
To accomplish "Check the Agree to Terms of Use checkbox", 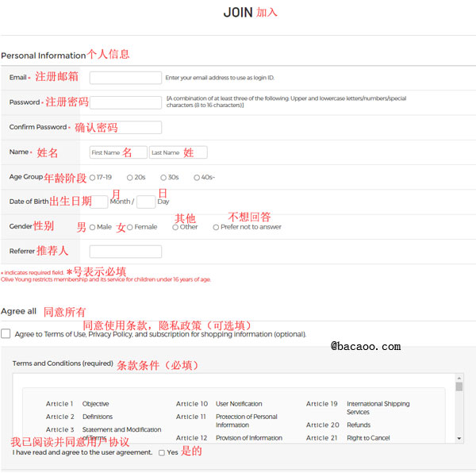I will pyautogui.click(x=6, y=334).
